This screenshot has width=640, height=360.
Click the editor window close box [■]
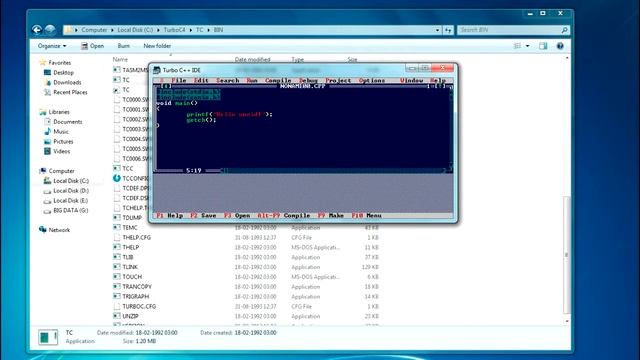pyautogui.click(x=167, y=86)
